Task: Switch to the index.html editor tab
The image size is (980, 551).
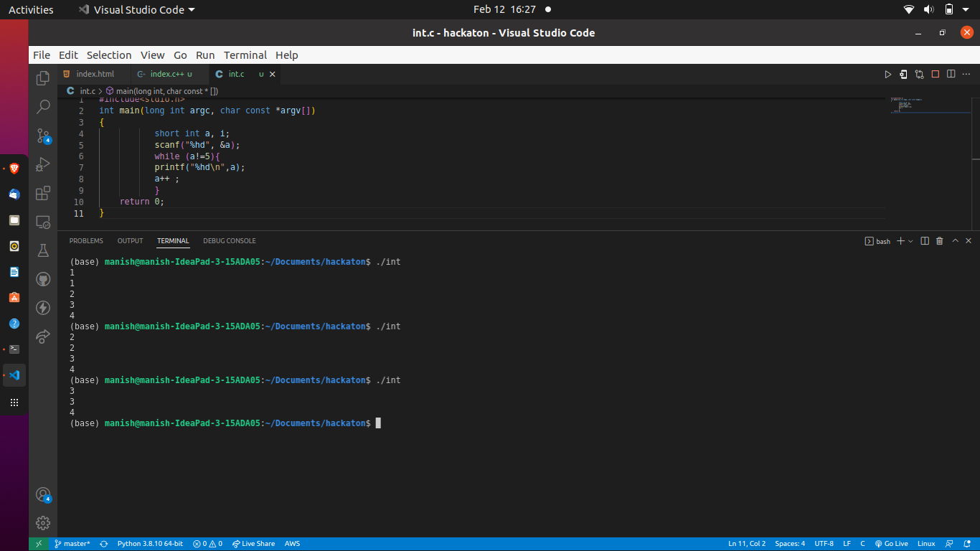Action: [95, 74]
